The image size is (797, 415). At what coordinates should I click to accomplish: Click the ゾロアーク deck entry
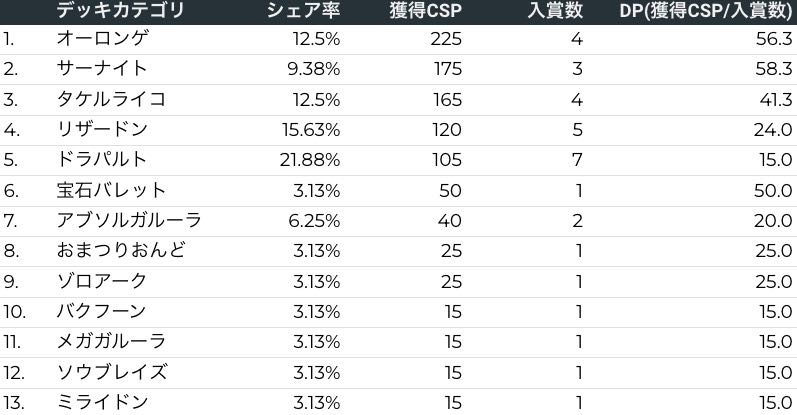click(103, 281)
